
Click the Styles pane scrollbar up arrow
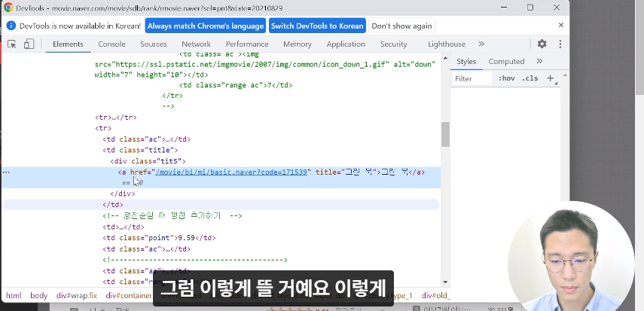coord(565,75)
